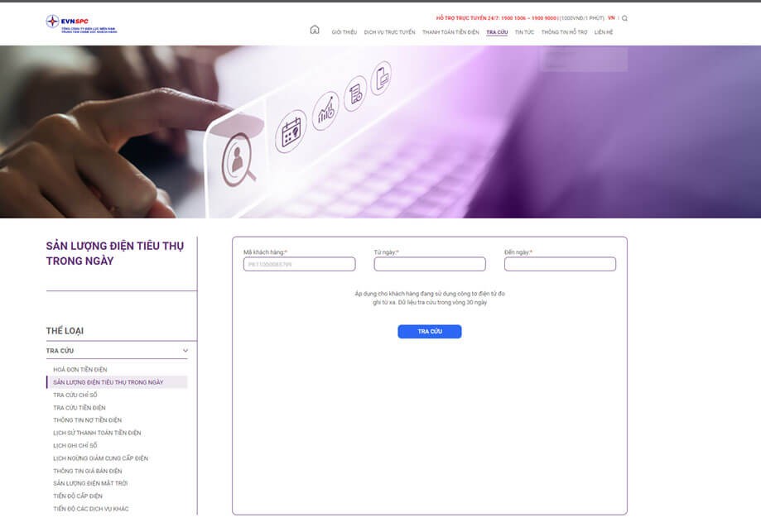
Task: Open the search magnifier icon at top right
Action: 624,18
